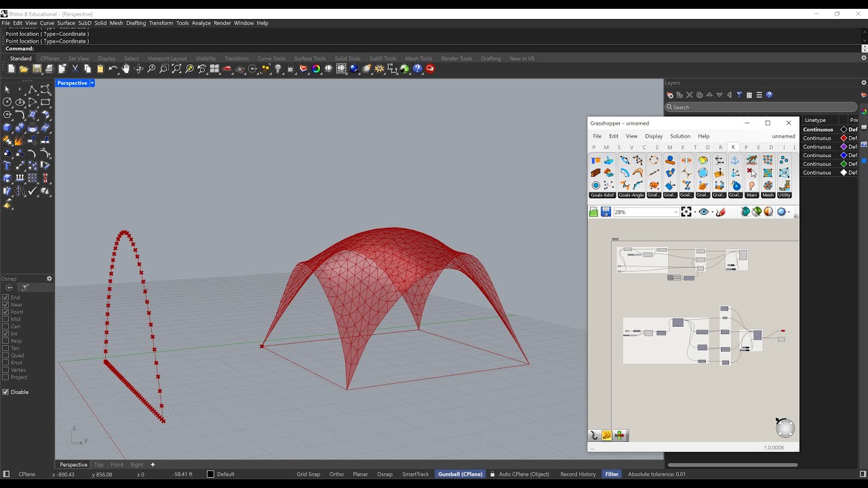
Task: Select the K tab in Grasshopper
Action: tap(733, 147)
